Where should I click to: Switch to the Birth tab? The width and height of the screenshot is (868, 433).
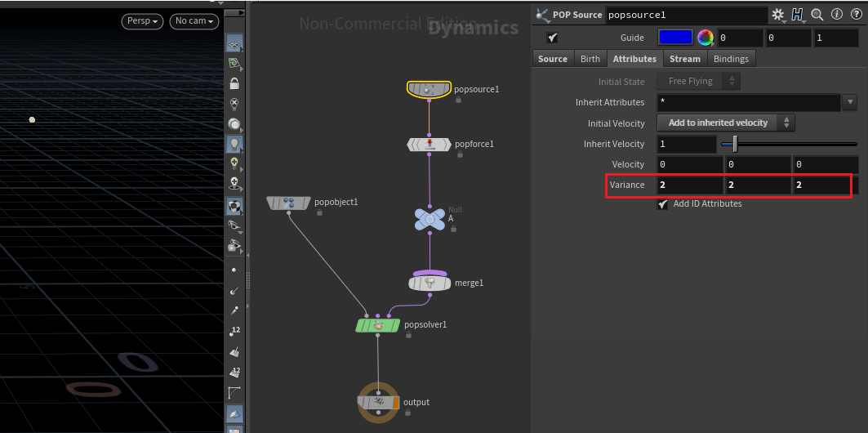coord(590,59)
